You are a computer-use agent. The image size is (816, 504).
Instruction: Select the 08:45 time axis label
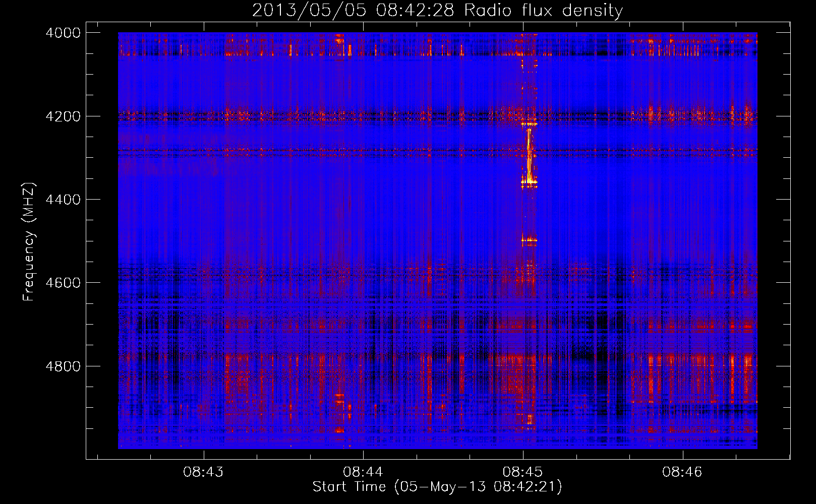523,472
